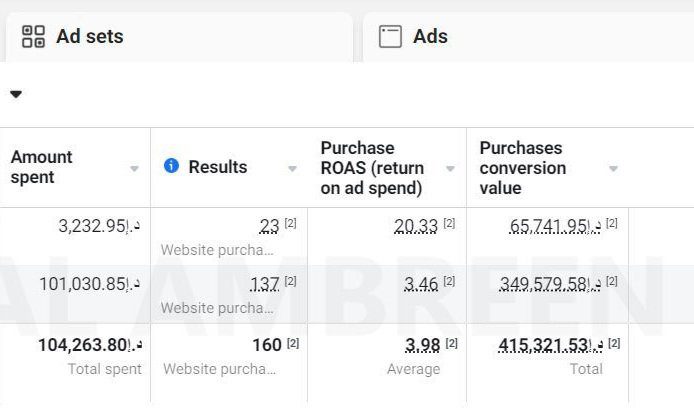Open Purchases conversion value column dropdown arrow
Image resolution: width=694 pixels, height=417 pixels.
coord(613,169)
